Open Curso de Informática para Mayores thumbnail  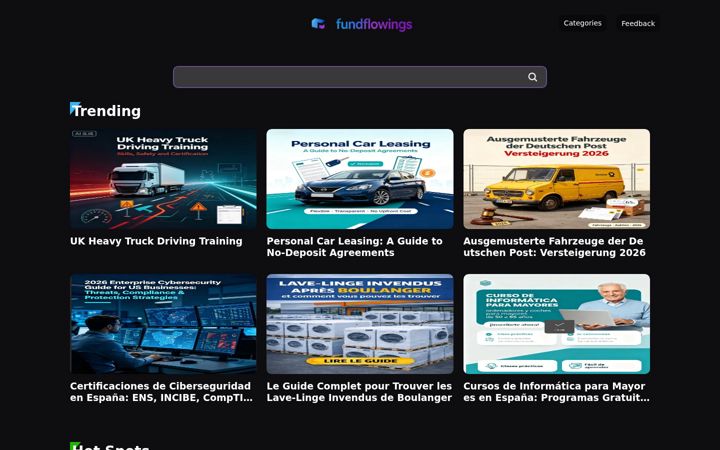coord(557,324)
